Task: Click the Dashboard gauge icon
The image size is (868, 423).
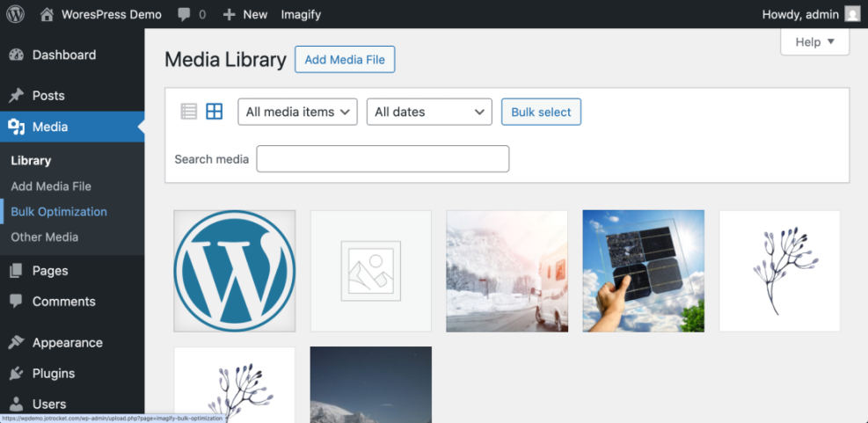Action: point(17,55)
